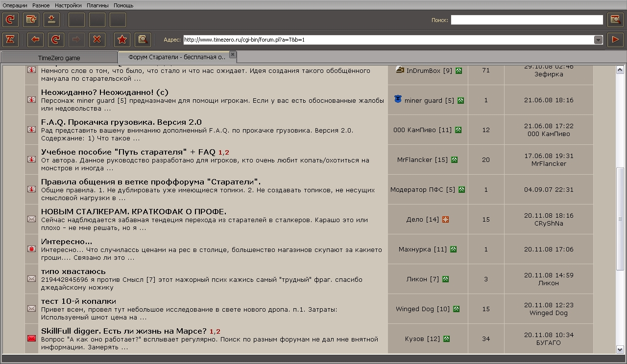Open topic "тест 10-й копалки"
Viewport: 627px width, 364px height.
(78, 301)
